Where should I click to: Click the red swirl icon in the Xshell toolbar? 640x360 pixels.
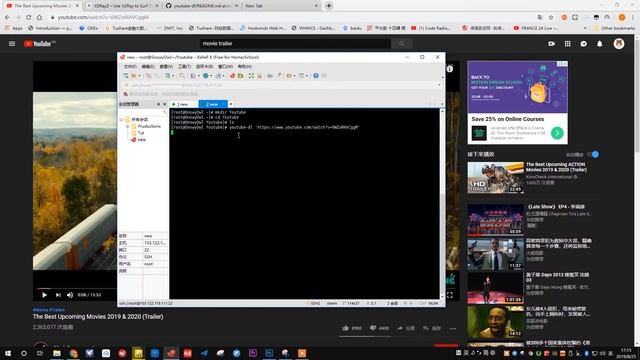point(232,76)
